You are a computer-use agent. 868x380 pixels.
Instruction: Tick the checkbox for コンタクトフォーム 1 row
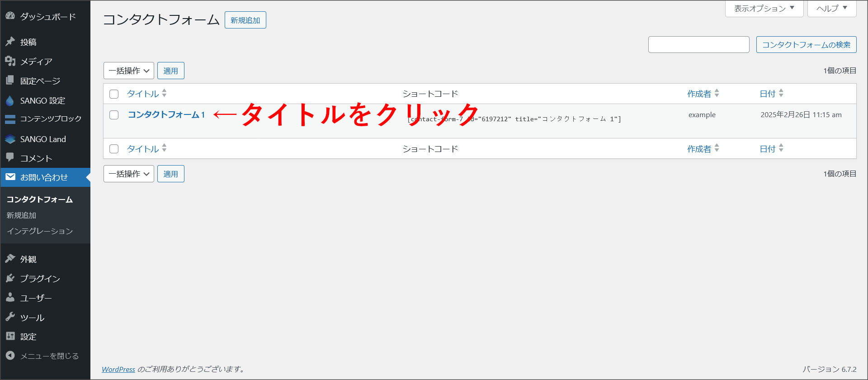tap(114, 115)
